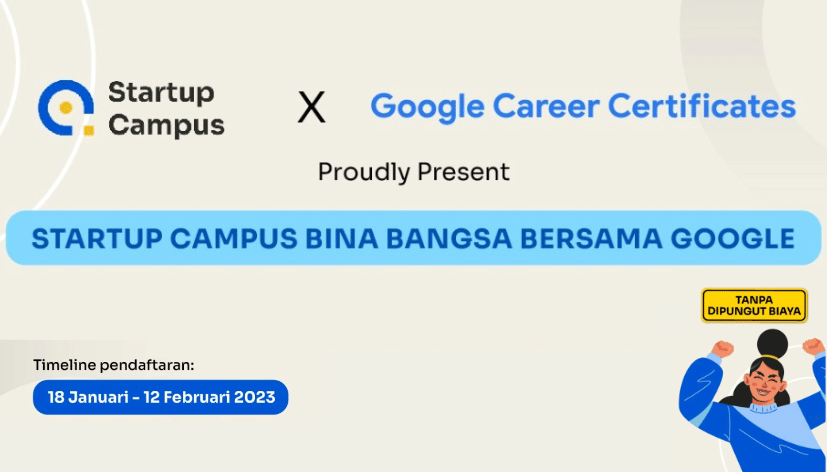827x472 pixels.
Task: Select the Startup Campus Bina Bangsa banner title
Action: click(x=413, y=239)
